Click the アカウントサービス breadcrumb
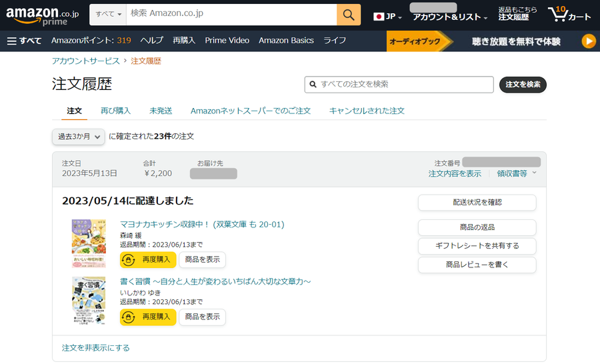This screenshot has height=364, width=600. click(86, 61)
